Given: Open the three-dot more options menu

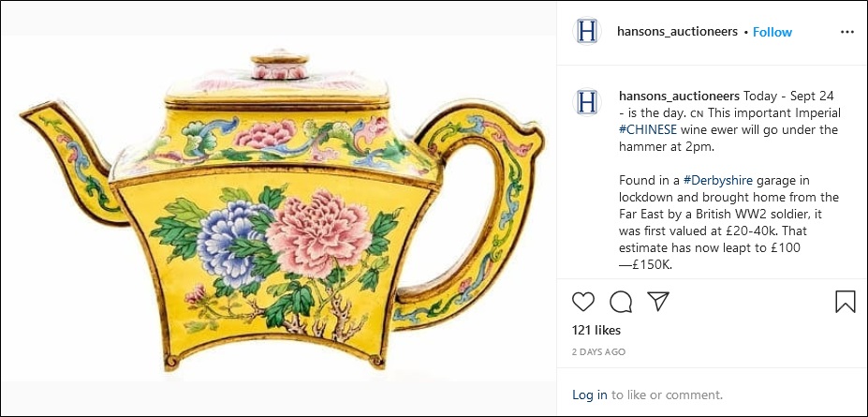Looking at the screenshot, I should pos(847,32).
